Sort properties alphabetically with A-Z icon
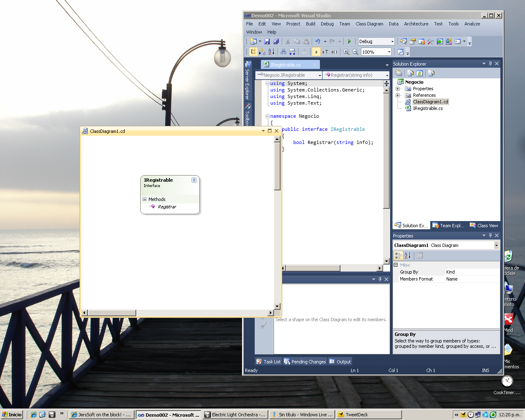Image resolution: width=525 pixels, height=420 pixels. click(x=407, y=256)
